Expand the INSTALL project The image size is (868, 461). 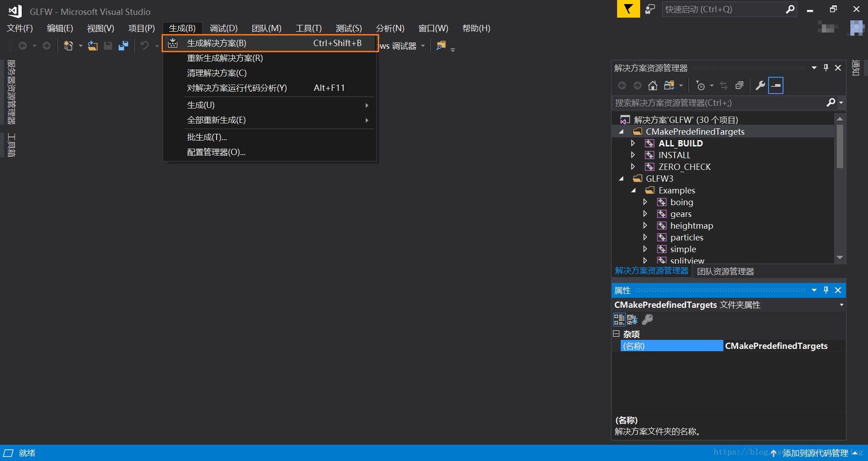click(x=633, y=155)
